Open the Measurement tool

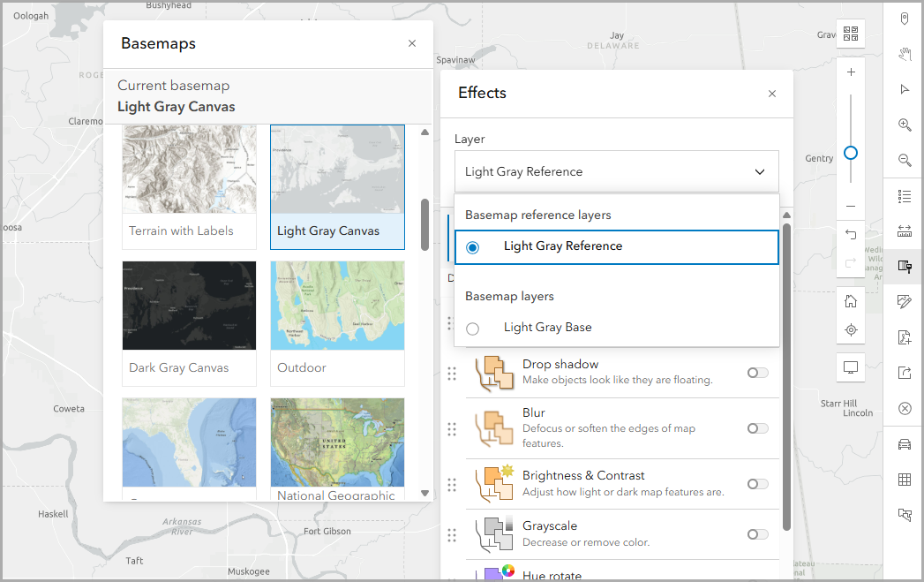(x=904, y=231)
